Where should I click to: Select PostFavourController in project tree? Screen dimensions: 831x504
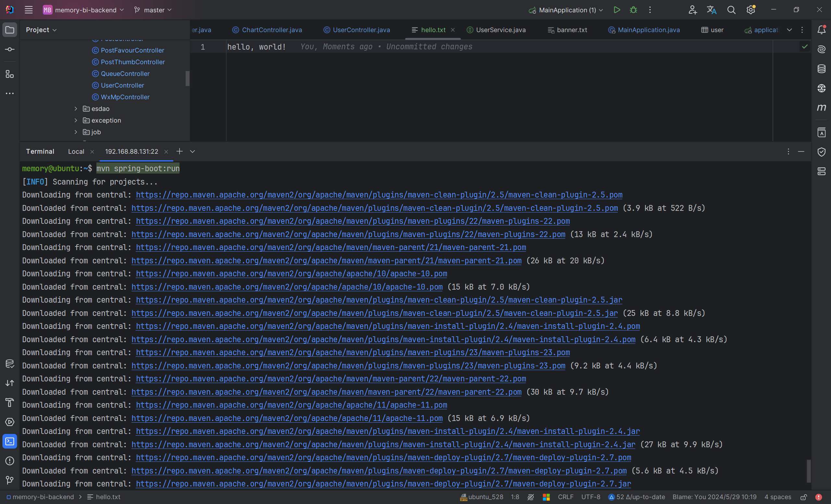pyautogui.click(x=132, y=50)
